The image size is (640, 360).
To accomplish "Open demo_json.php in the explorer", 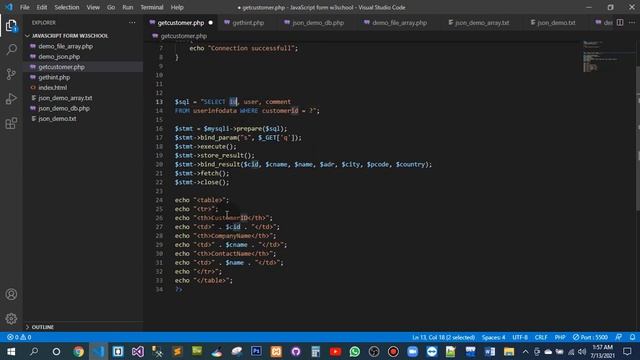I will point(59,57).
